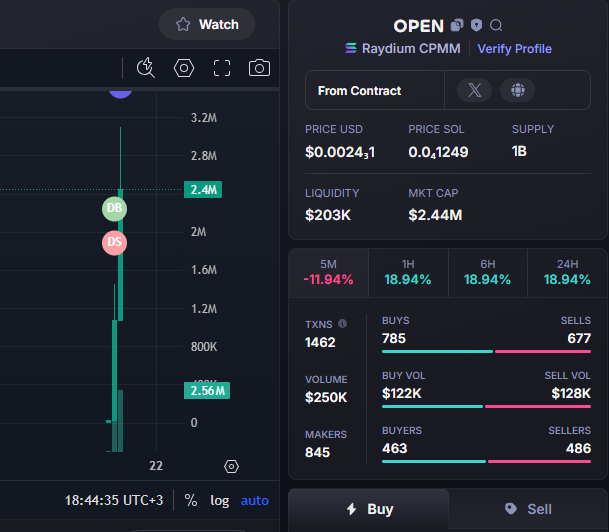609x532 pixels.
Task: Select the 1H timeframe tab
Action: click(x=408, y=273)
